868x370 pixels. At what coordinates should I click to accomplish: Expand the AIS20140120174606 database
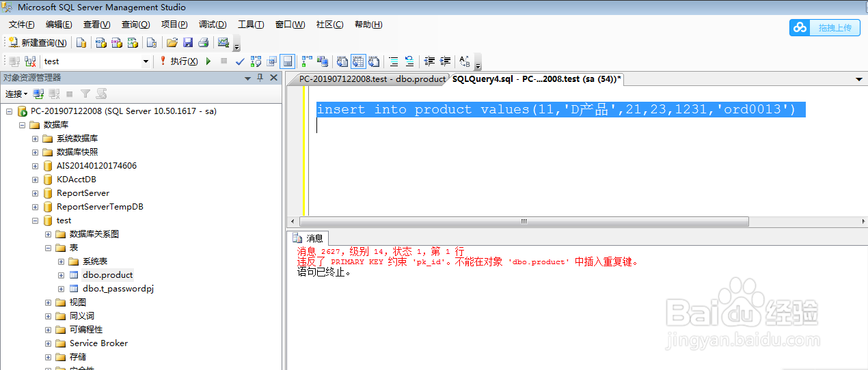[x=35, y=166]
